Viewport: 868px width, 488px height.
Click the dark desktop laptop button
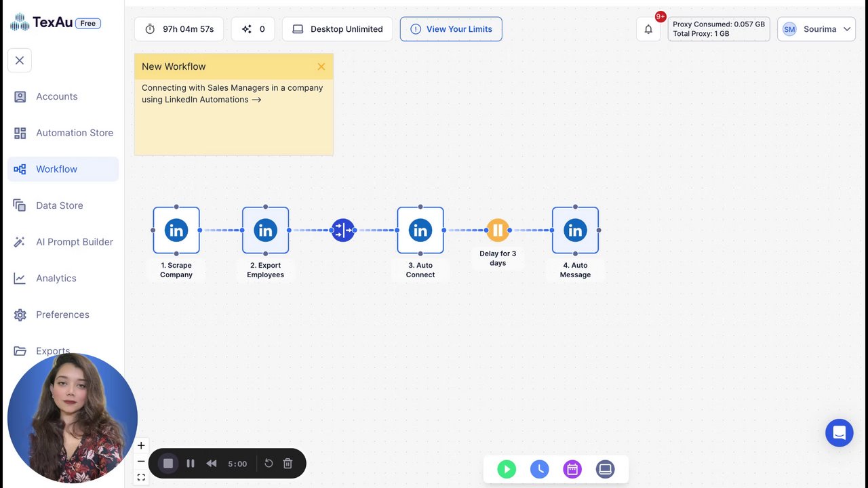[606, 469]
